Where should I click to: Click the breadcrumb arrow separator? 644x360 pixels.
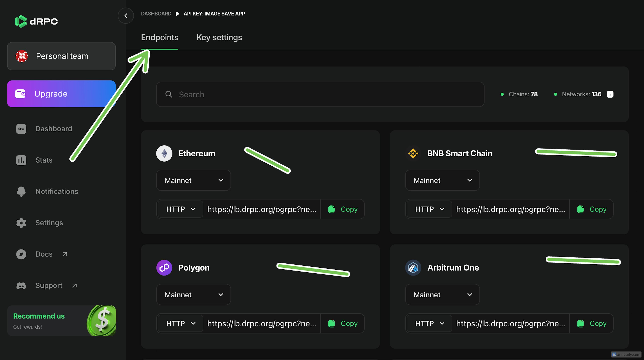pyautogui.click(x=177, y=13)
